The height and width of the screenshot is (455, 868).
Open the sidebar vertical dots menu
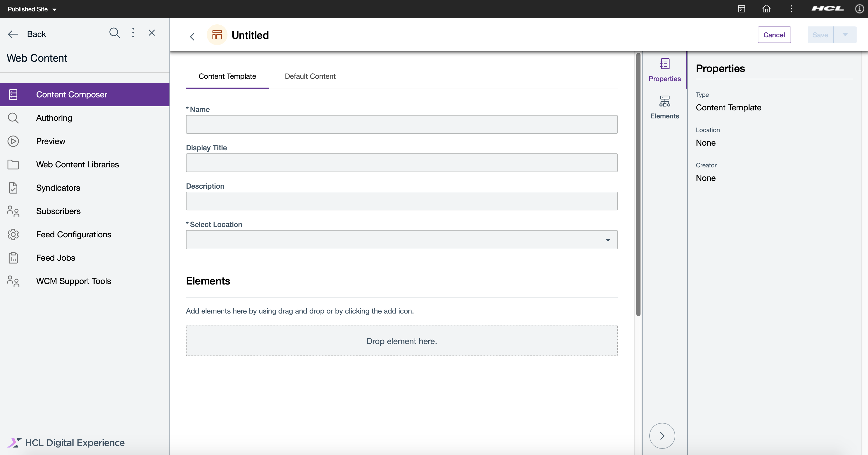coord(133,33)
